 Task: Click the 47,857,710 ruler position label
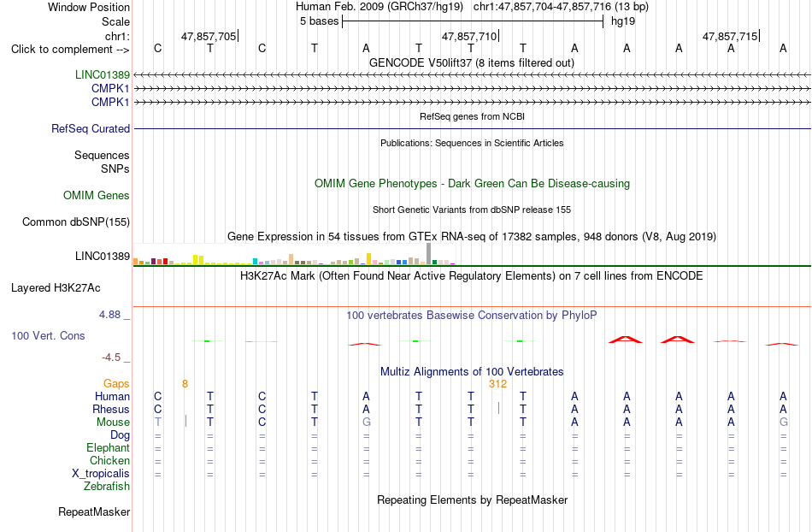468,36
